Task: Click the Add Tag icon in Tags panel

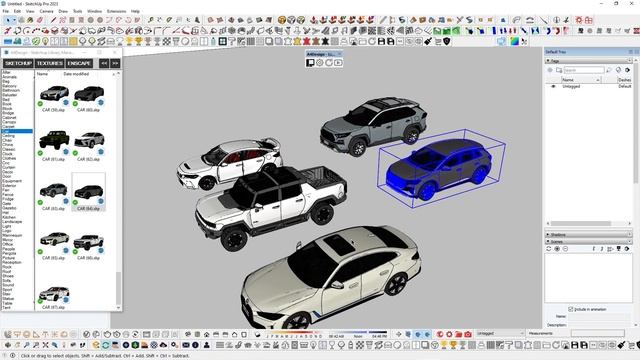Action: pos(550,70)
